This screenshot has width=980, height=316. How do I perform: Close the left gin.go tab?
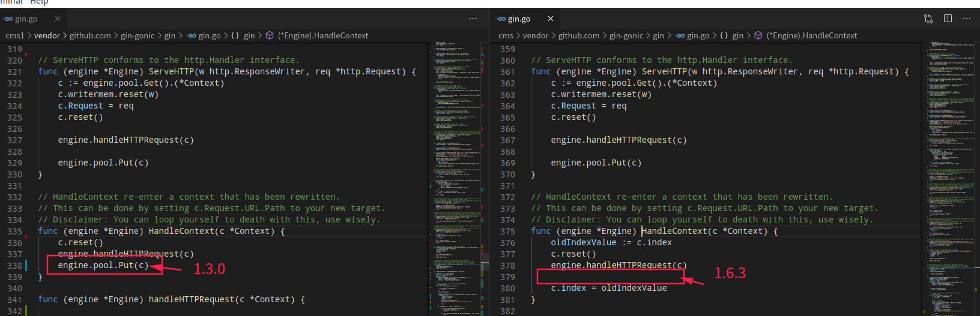click(57, 19)
